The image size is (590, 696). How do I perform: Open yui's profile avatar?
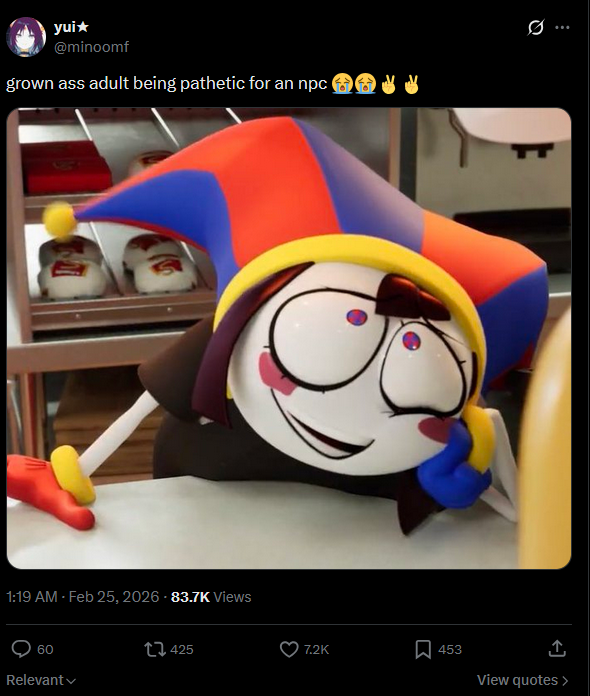click(x=26, y=37)
